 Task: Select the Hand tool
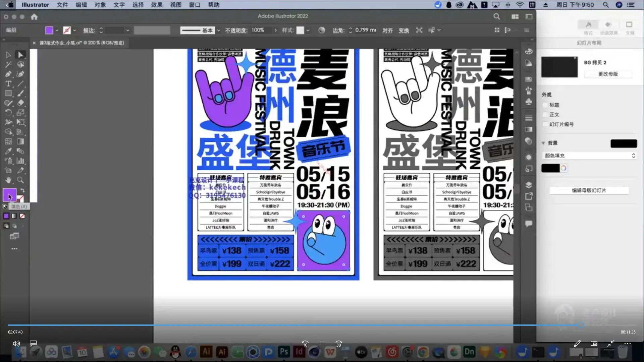coord(8,180)
